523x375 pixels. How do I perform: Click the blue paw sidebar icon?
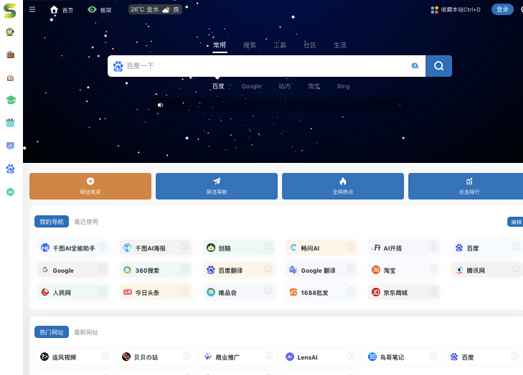pos(11,169)
